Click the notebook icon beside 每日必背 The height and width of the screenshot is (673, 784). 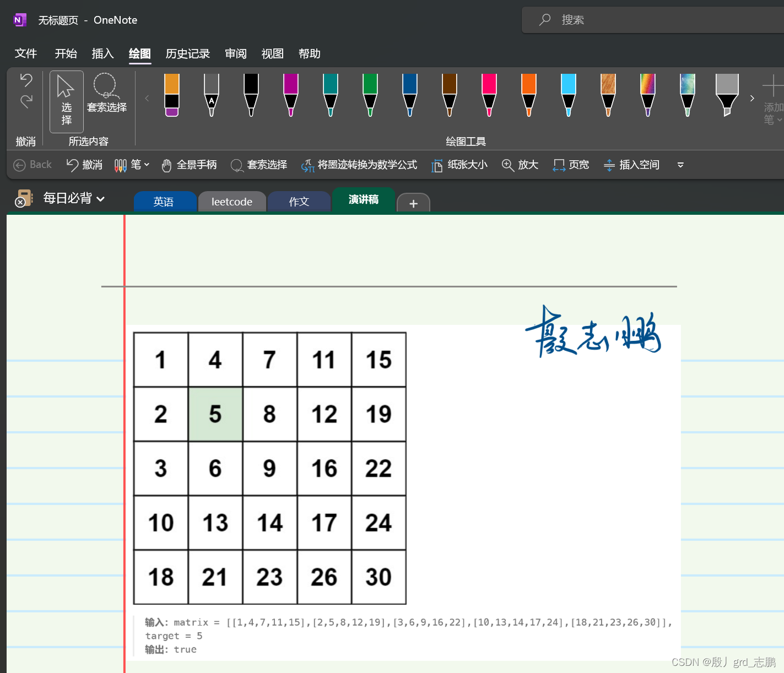[x=24, y=198]
